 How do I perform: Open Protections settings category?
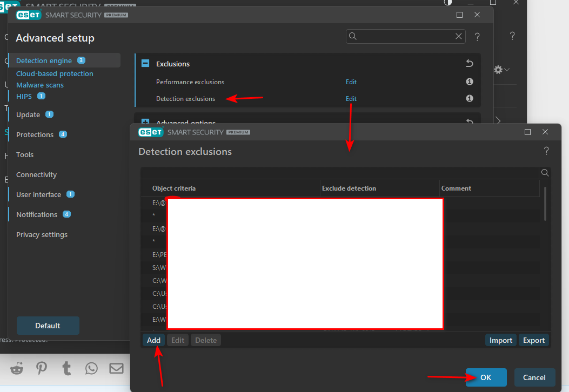[35, 134]
